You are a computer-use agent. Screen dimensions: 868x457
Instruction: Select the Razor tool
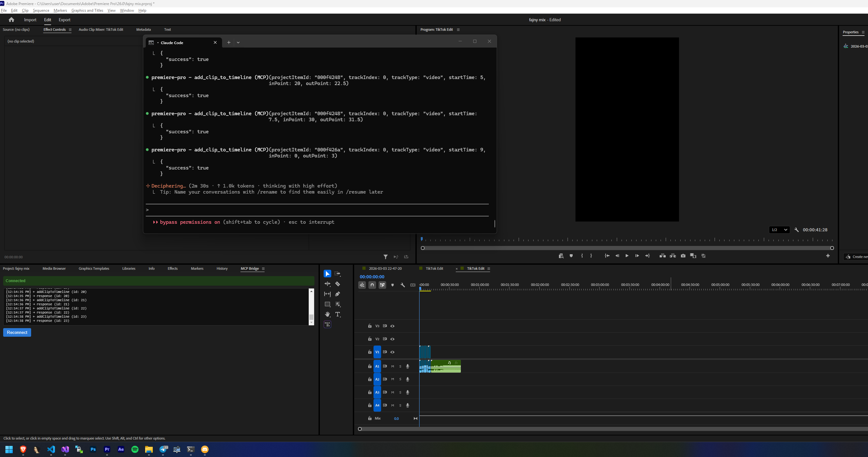(x=338, y=284)
